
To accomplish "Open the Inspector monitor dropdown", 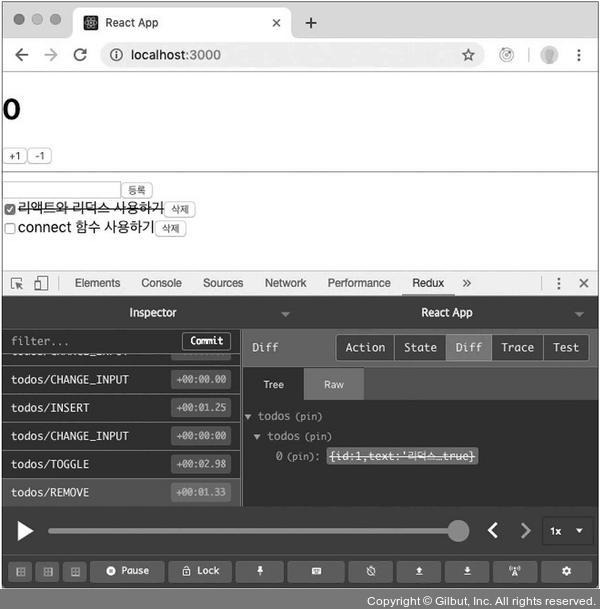I will tap(285, 314).
